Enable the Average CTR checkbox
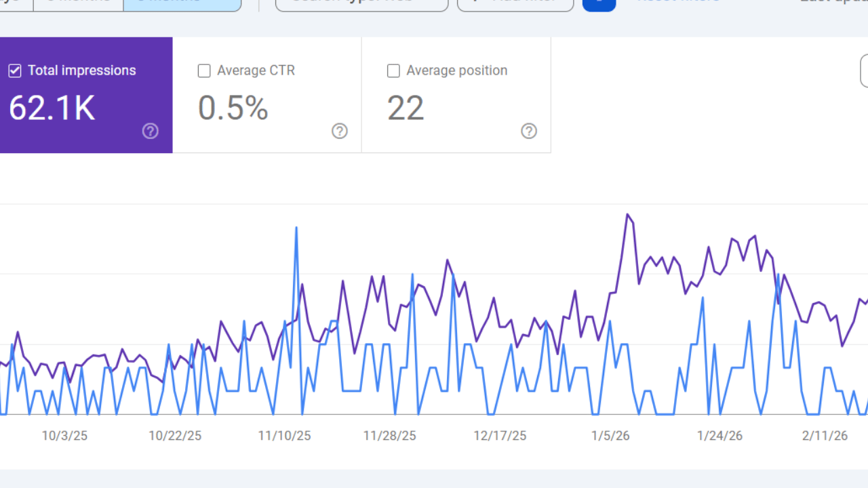The image size is (868, 488). click(x=204, y=70)
